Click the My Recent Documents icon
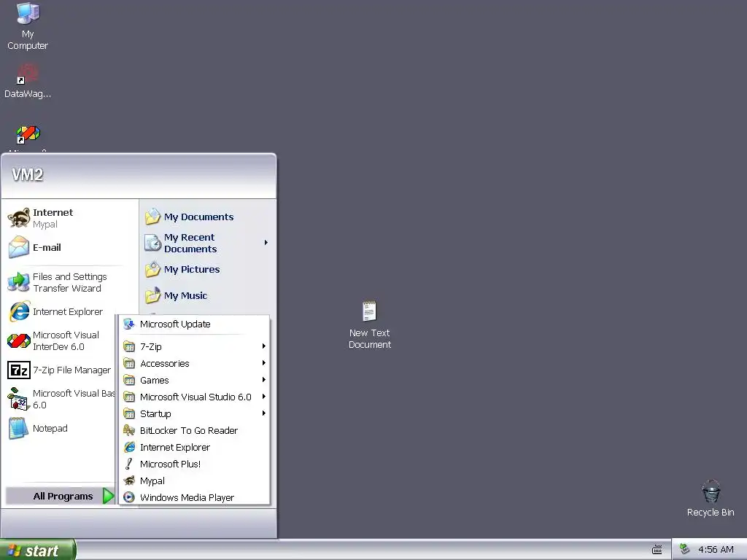Screen dimensions: 747x560 (152, 243)
